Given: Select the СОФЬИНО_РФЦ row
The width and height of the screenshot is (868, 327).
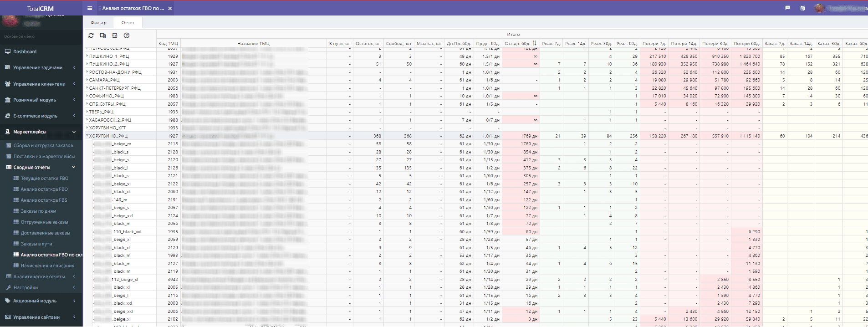Looking at the screenshot, I should (475, 96).
